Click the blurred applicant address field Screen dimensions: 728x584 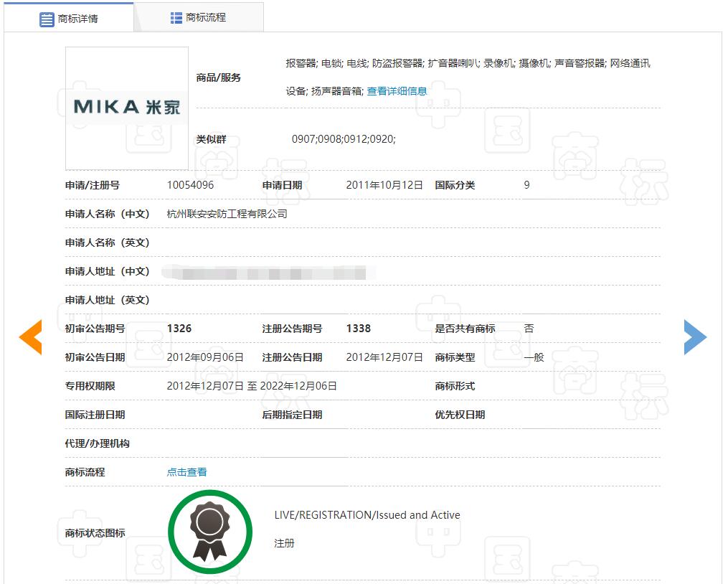[264, 272]
